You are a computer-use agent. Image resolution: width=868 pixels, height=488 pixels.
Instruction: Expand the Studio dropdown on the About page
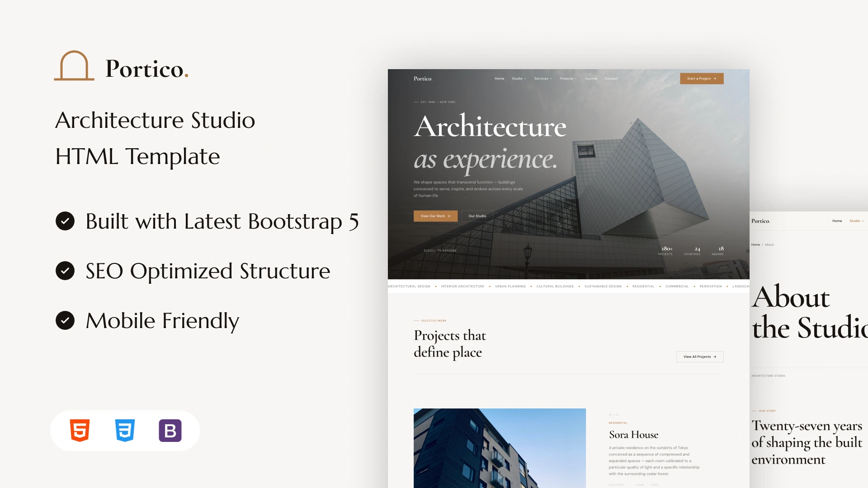tap(856, 221)
